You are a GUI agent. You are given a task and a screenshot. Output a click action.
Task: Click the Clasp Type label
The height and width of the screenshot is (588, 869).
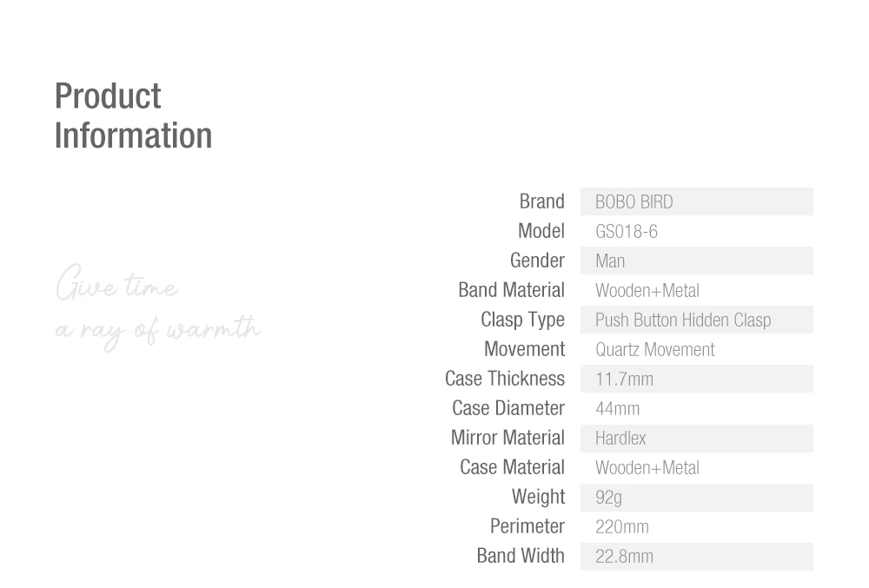[522, 320]
